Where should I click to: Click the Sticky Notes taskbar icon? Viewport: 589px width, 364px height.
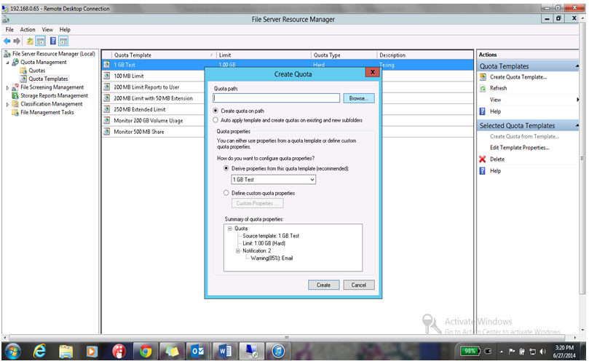[172, 352]
